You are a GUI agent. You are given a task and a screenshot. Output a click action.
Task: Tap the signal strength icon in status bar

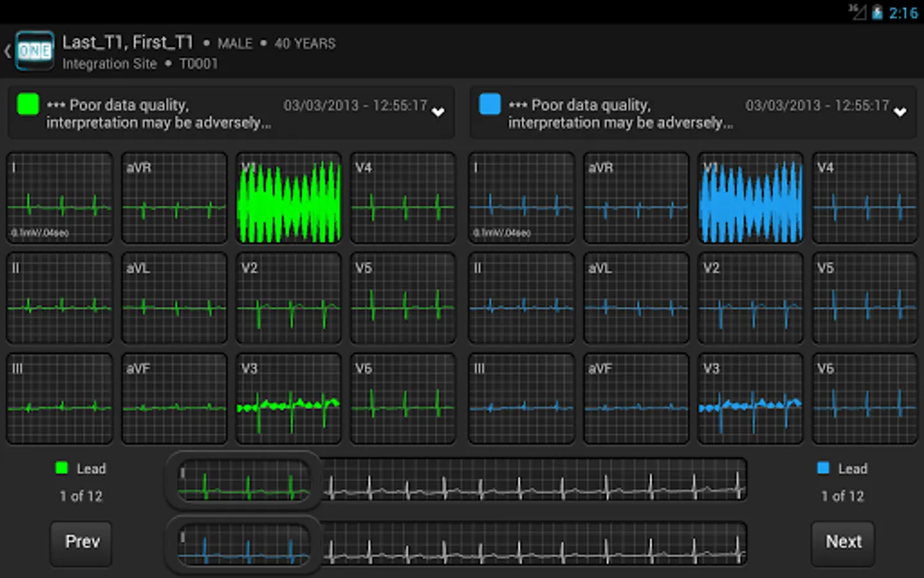pos(857,12)
